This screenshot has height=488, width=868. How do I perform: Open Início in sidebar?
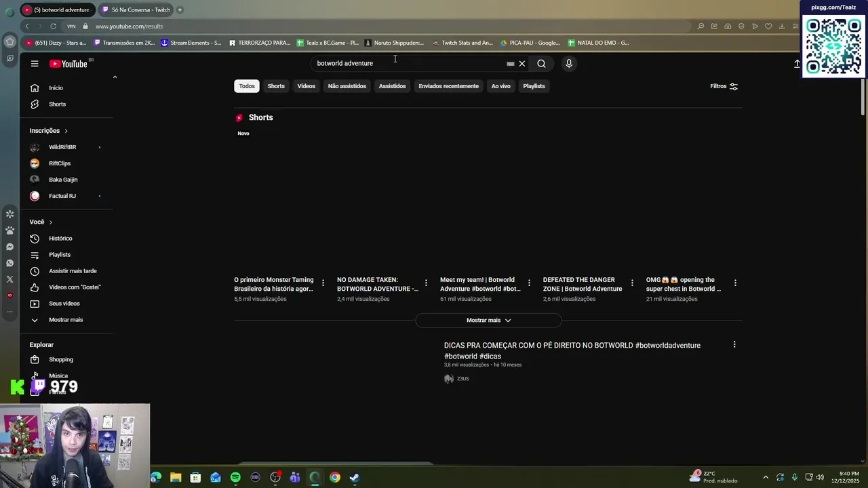click(66, 88)
